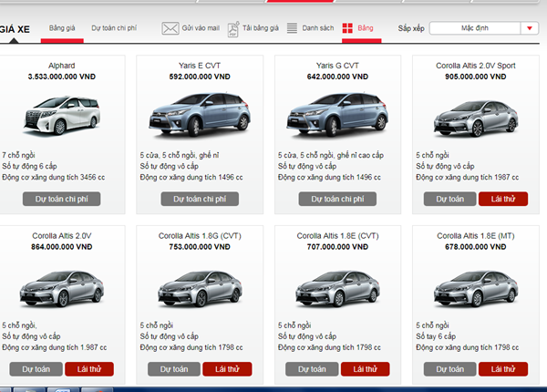The image size is (547, 392).
Task: Switch to Dự toán chi phí tab
Action: (x=114, y=29)
